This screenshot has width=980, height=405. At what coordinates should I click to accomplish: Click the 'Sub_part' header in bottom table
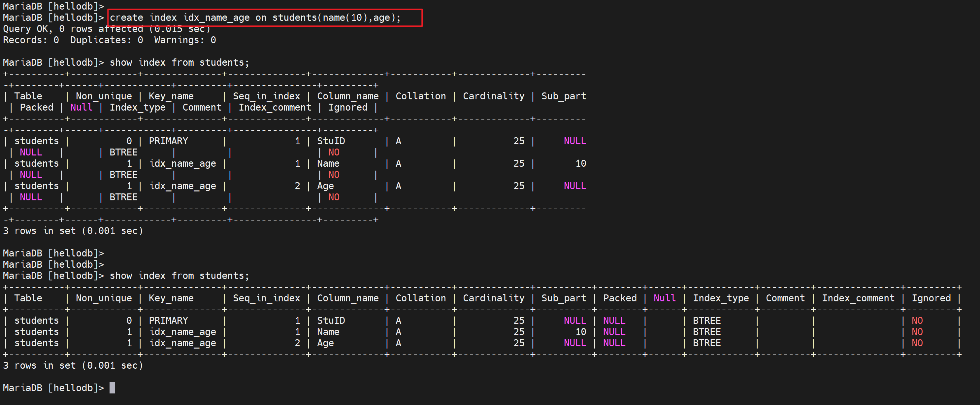point(564,298)
